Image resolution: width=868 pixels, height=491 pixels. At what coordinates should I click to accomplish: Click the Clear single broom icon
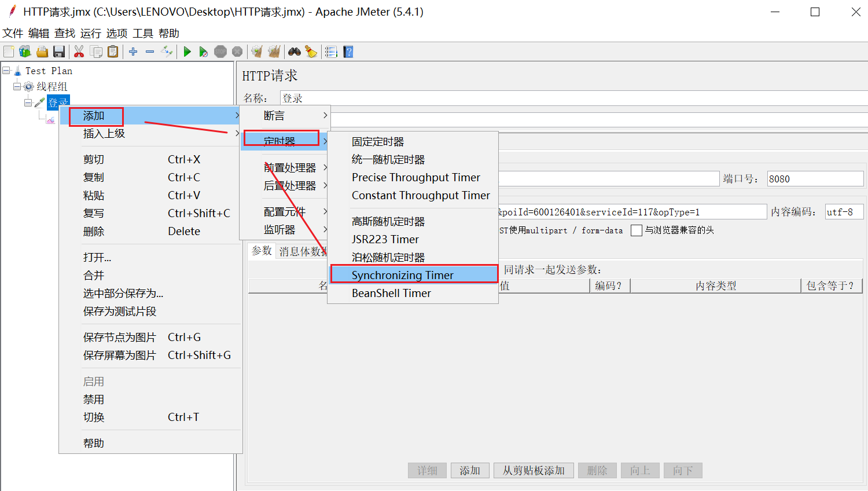(x=258, y=52)
